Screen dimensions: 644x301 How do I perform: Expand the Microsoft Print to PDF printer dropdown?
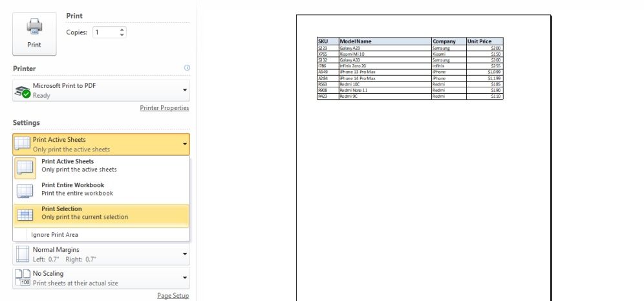185,91
